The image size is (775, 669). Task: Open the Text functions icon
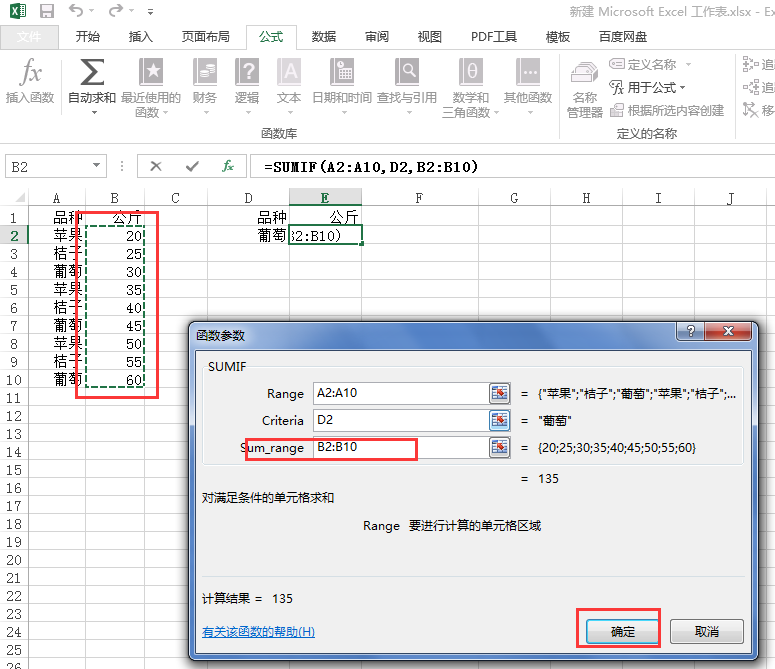[x=289, y=72]
